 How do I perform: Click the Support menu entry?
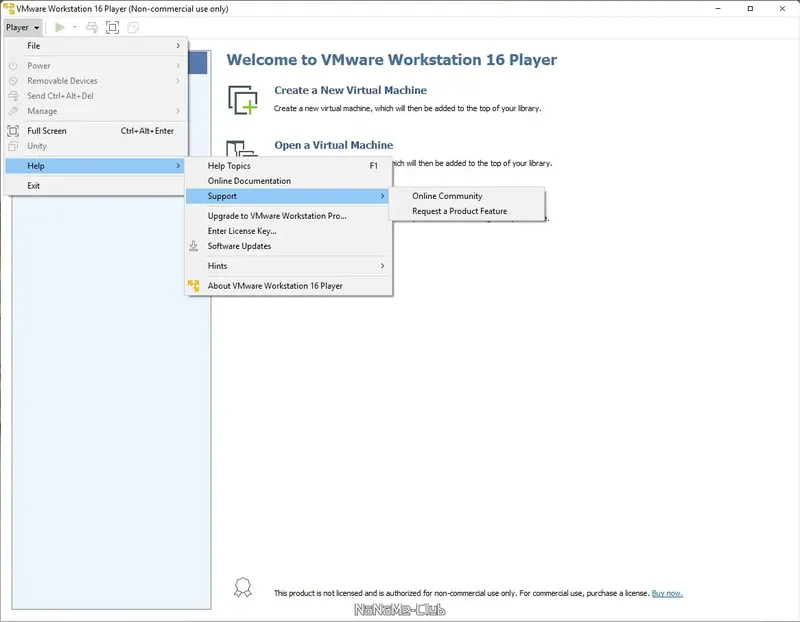click(289, 196)
